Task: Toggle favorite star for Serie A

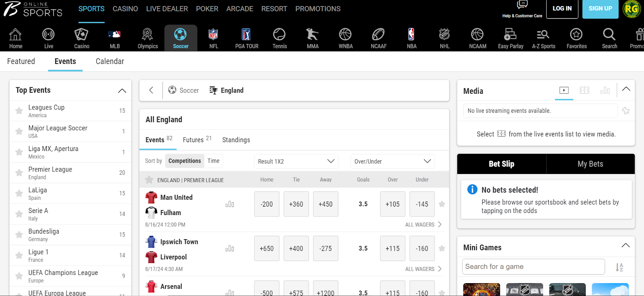Action: click(19, 214)
